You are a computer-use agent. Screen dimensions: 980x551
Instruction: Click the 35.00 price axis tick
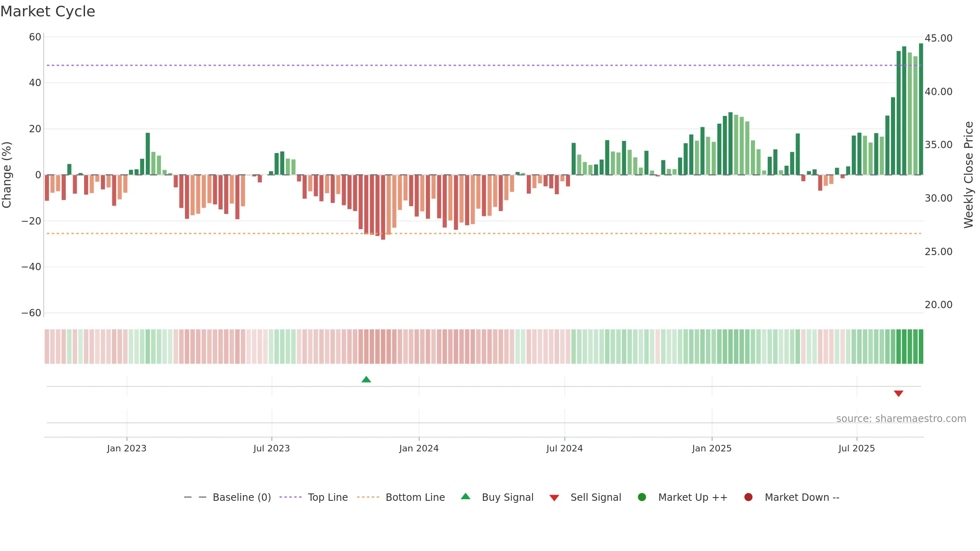tap(938, 145)
